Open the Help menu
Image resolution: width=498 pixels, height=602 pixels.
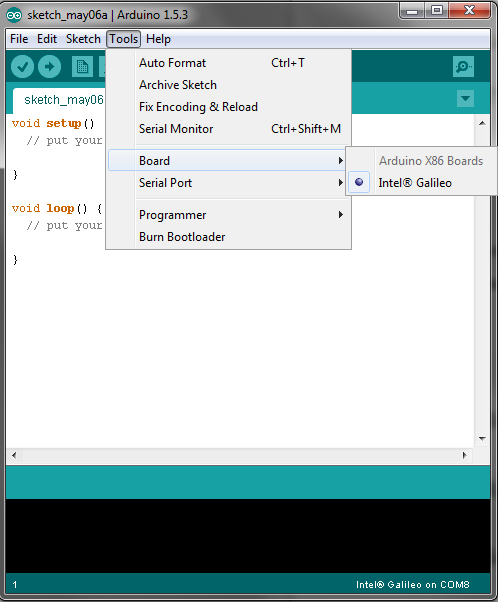pyautogui.click(x=158, y=39)
